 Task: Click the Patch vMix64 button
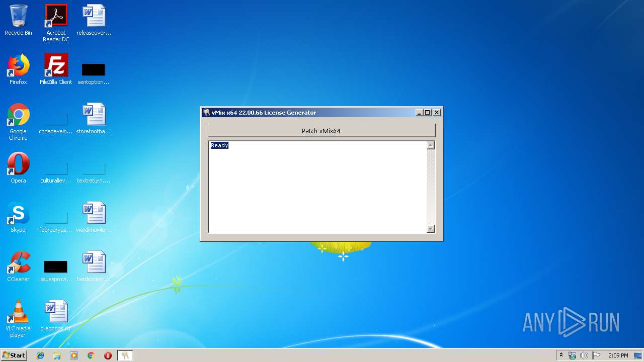pos(321,131)
